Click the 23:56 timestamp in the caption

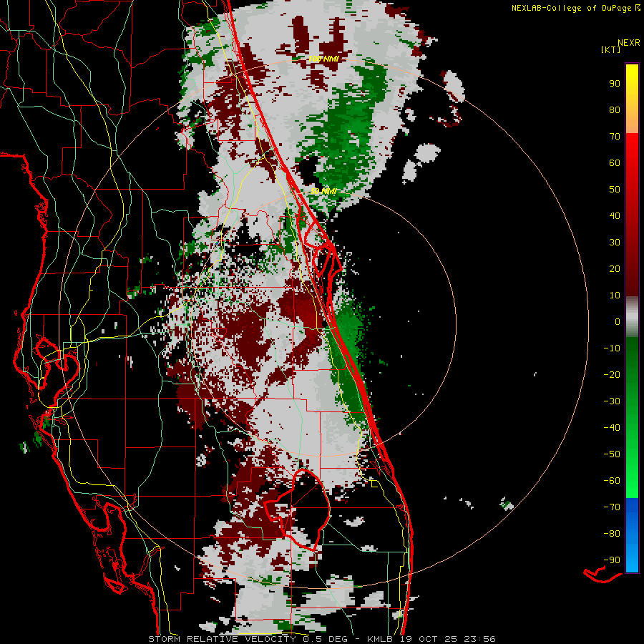point(479,639)
